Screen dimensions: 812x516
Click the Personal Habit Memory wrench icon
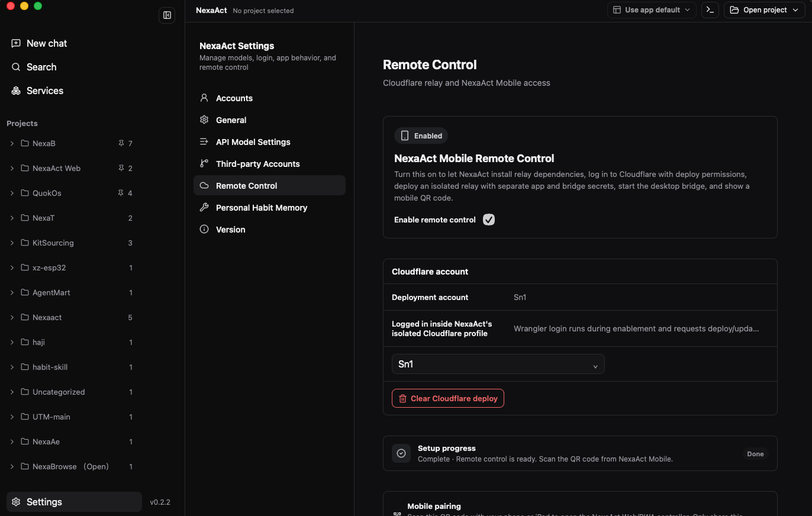pyautogui.click(x=204, y=208)
